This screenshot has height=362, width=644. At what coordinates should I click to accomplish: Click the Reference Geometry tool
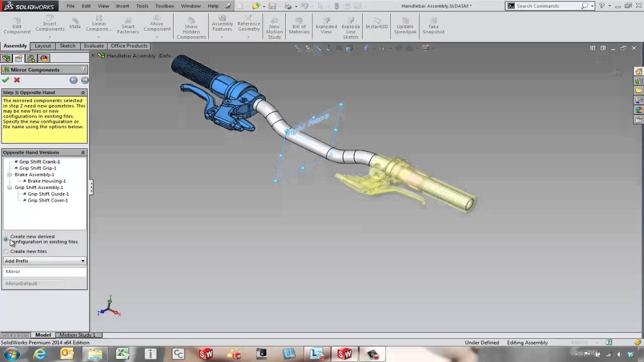[249, 23]
